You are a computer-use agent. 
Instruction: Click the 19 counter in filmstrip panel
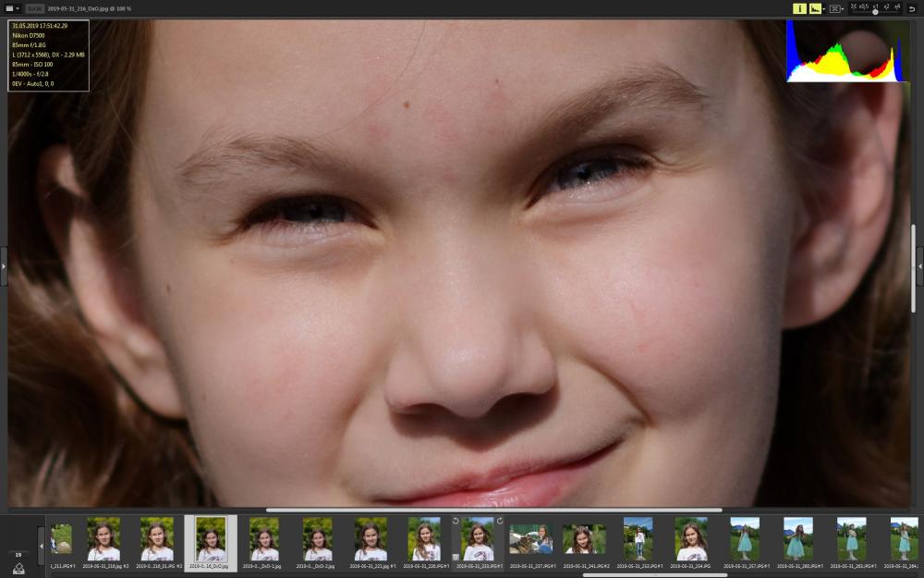(x=18, y=555)
